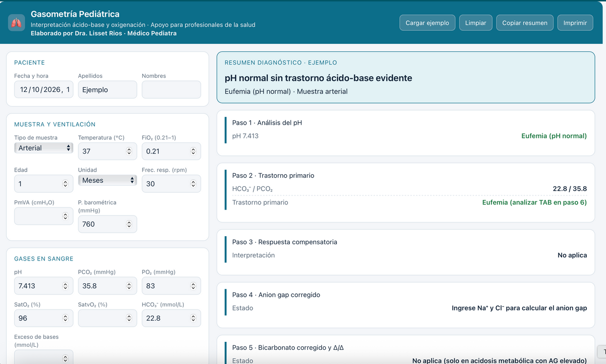Click the FiO₂ stepper arrows
Screen dimensions: 606x364
click(x=193, y=151)
